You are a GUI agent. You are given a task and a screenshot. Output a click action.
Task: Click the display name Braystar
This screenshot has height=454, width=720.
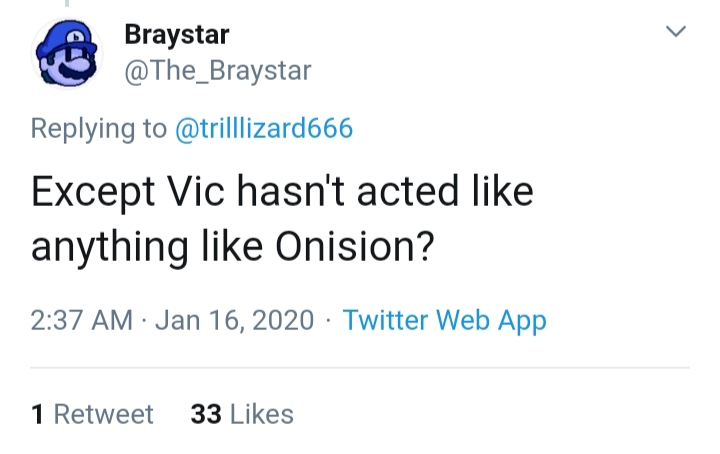pos(177,35)
